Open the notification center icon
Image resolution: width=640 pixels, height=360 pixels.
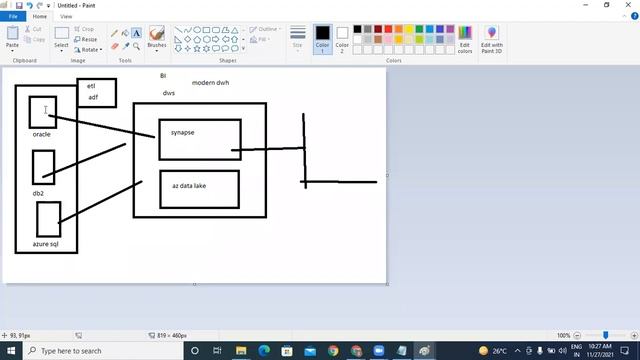click(x=624, y=351)
